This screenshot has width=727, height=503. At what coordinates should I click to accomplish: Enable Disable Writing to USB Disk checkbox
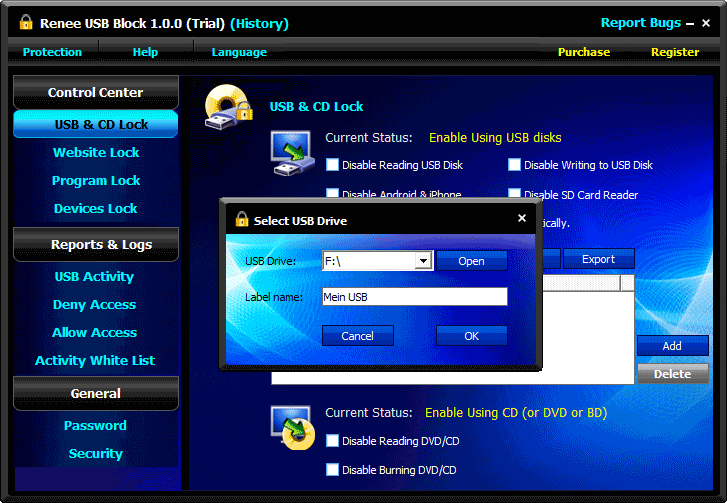(x=514, y=165)
